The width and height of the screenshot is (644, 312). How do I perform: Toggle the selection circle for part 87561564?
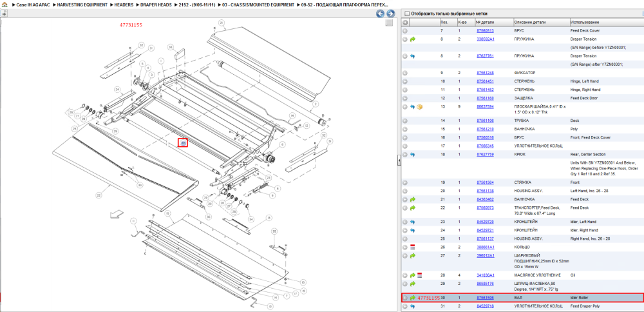405,182
